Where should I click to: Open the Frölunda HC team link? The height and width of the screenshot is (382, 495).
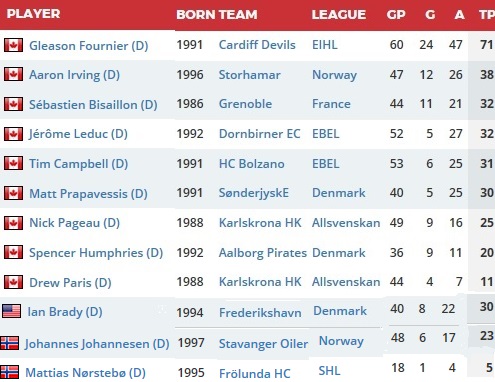[x=255, y=373]
